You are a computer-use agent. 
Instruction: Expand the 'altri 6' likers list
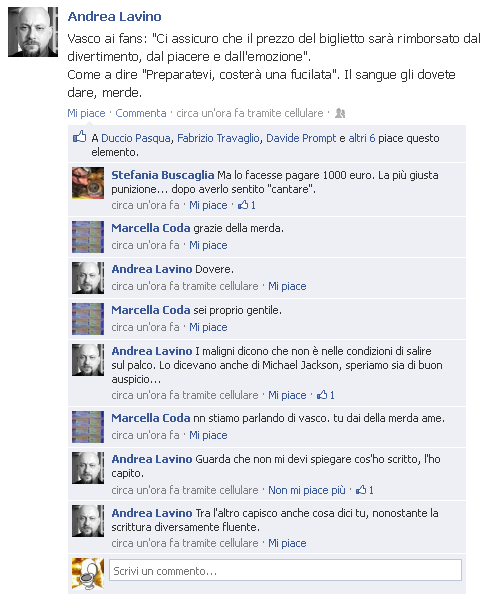(362, 138)
